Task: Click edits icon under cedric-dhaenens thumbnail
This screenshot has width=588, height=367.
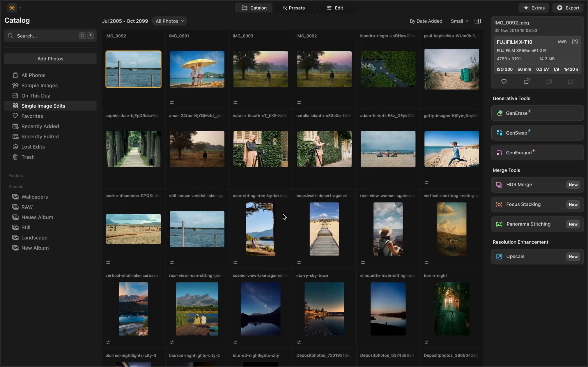Action: [x=108, y=262]
